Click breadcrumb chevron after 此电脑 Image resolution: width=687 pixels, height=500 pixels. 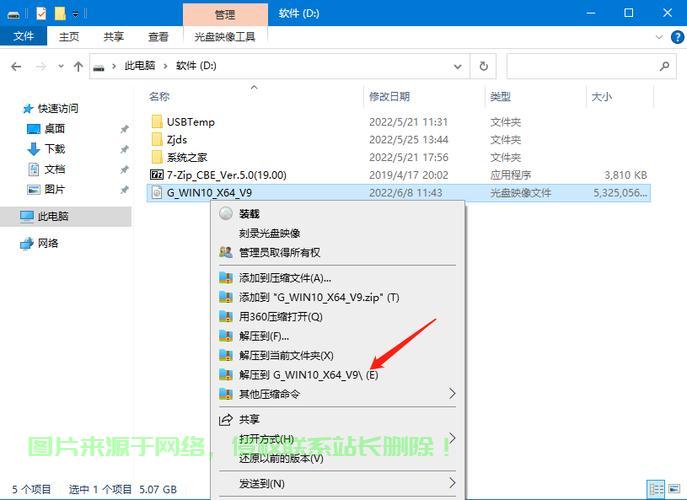point(166,66)
